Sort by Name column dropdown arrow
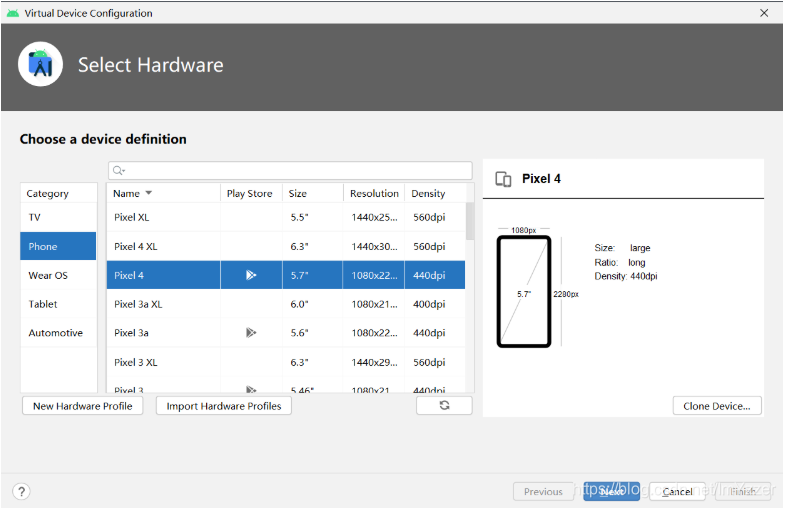 [x=148, y=193]
